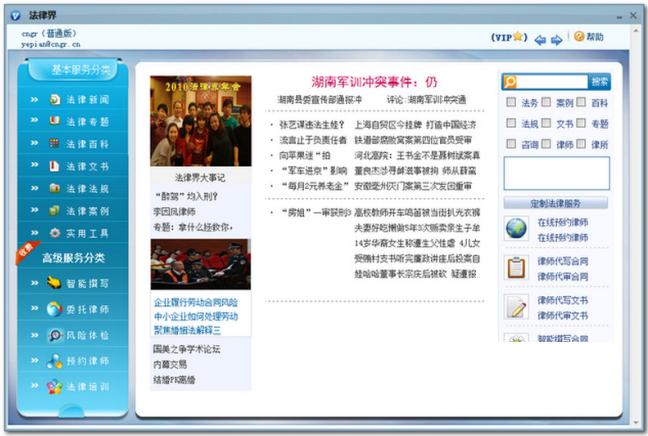Open 风险体检 magnifier icon

coord(55,335)
